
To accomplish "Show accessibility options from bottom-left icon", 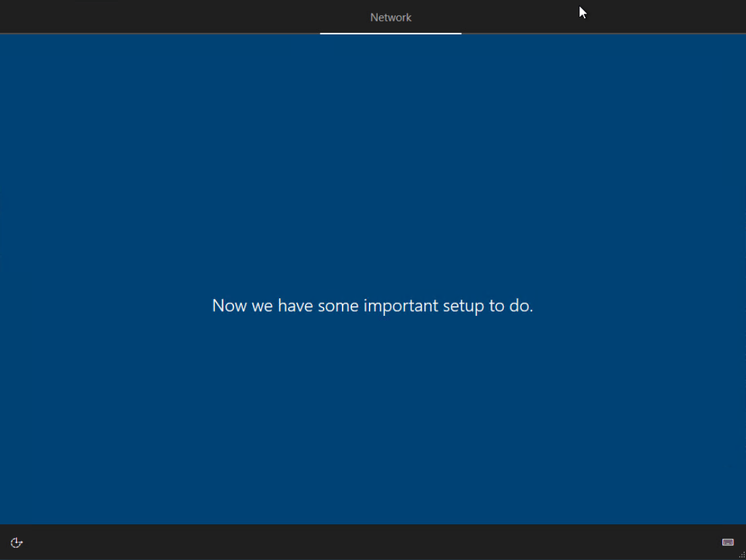I will [17, 542].
